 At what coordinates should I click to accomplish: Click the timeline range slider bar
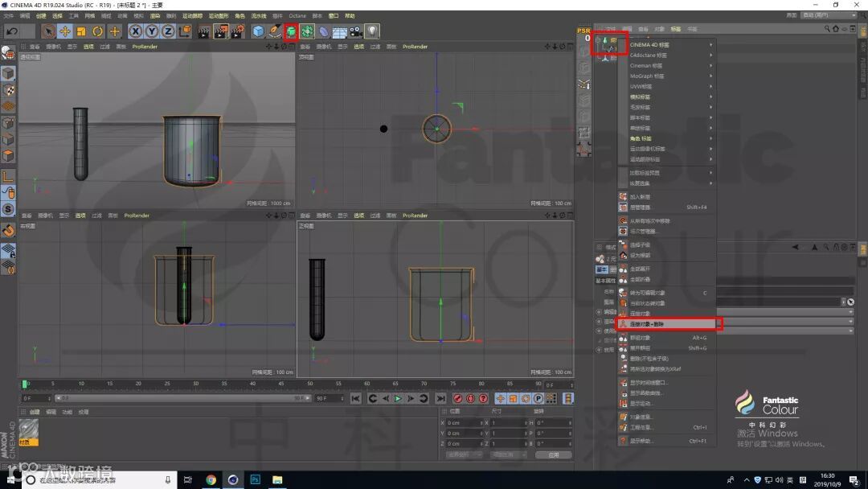tap(182, 399)
